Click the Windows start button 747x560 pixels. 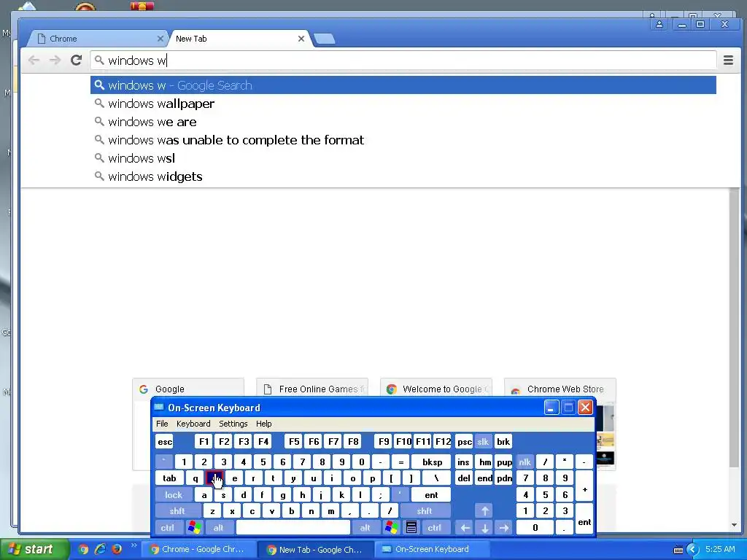pos(34,549)
